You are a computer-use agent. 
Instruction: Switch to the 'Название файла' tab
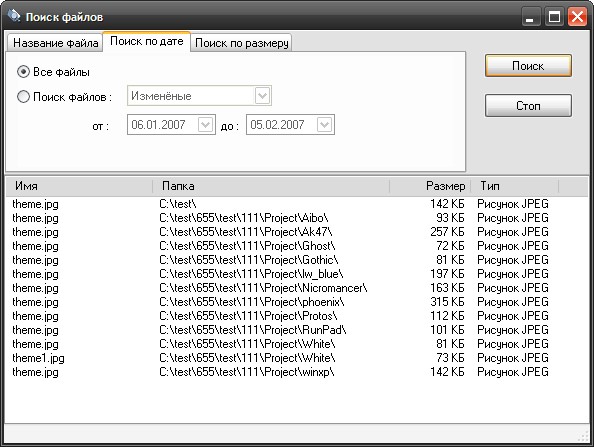55,43
